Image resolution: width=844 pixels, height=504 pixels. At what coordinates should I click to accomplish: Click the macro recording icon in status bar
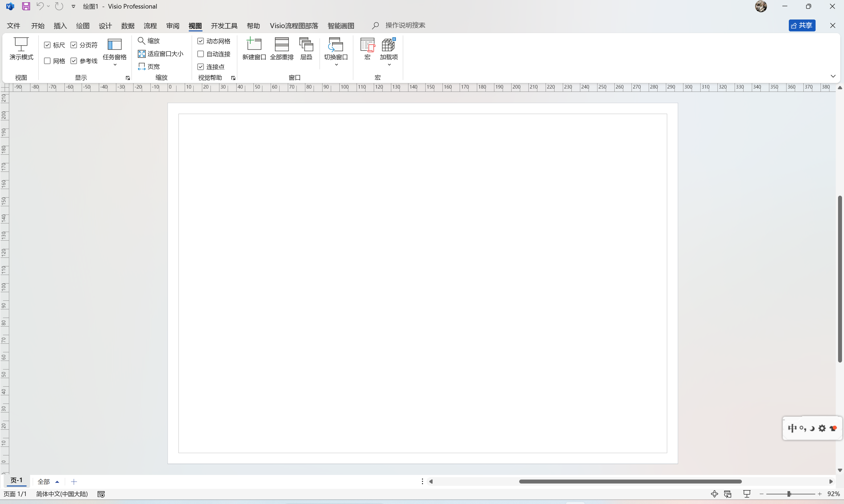point(101,494)
